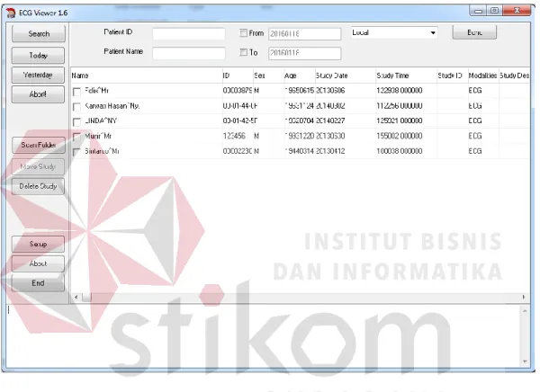The height and width of the screenshot is (392, 540).
Task: Check the Hasan patient row
Action: [x=76, y=107]
